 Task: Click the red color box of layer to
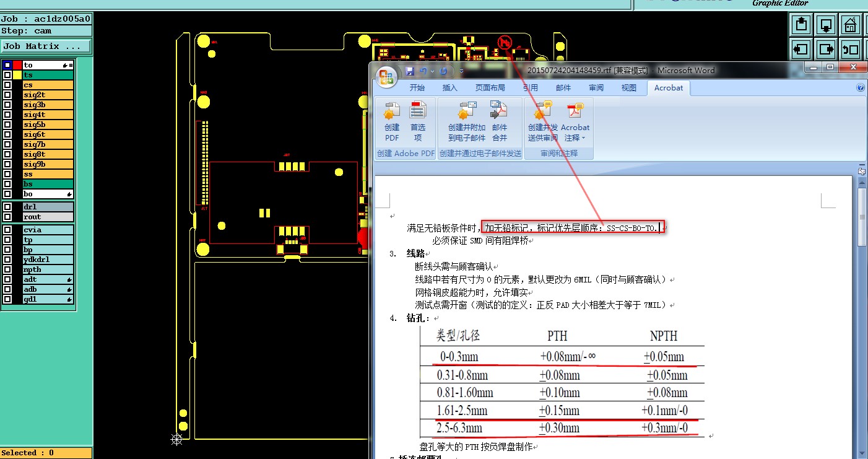coord(17,65)
